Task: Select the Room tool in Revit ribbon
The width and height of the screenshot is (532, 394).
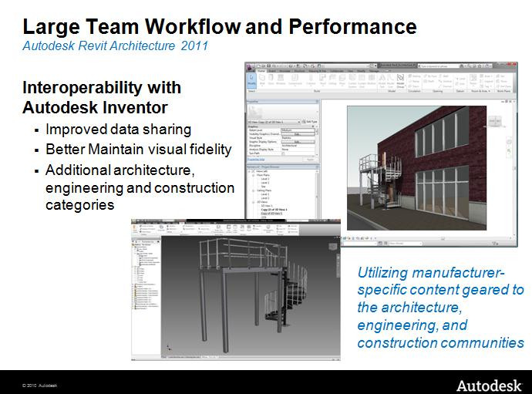Action: point(473,80)
